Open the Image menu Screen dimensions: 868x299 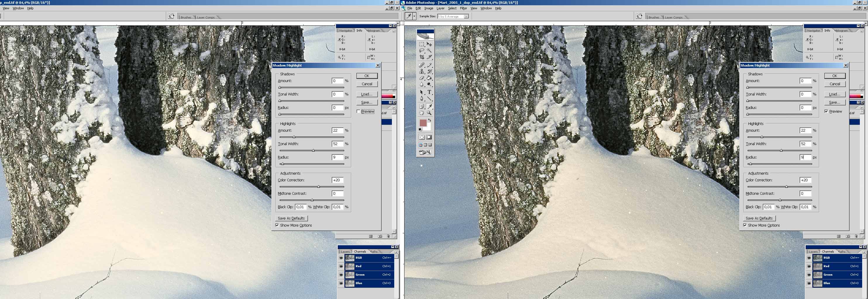[429, 8]
